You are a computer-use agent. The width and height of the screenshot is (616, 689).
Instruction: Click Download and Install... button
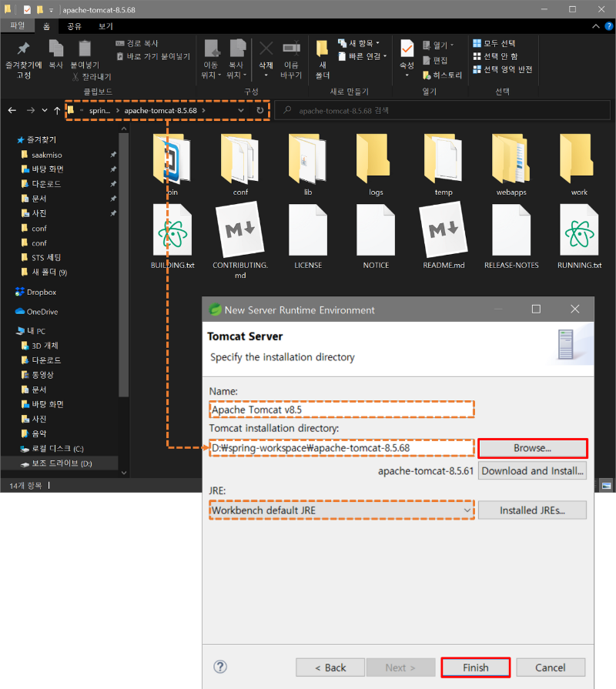(x=532, y=471)
